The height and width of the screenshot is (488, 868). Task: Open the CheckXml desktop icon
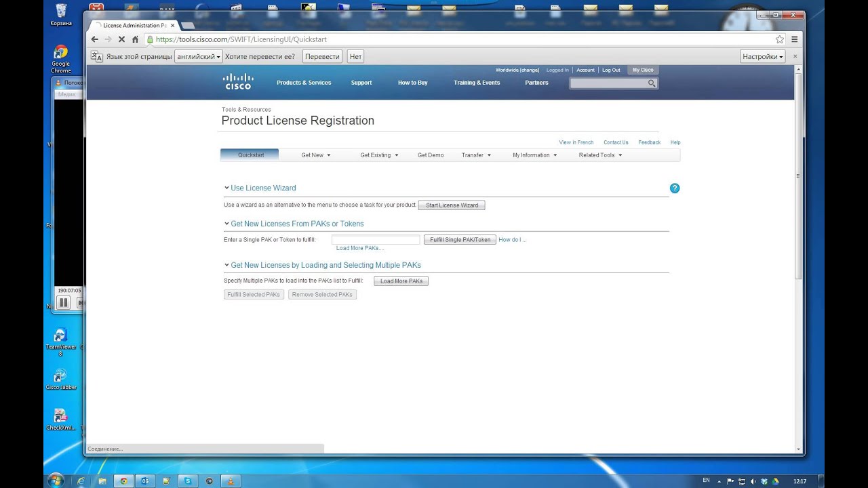point(60,419)
